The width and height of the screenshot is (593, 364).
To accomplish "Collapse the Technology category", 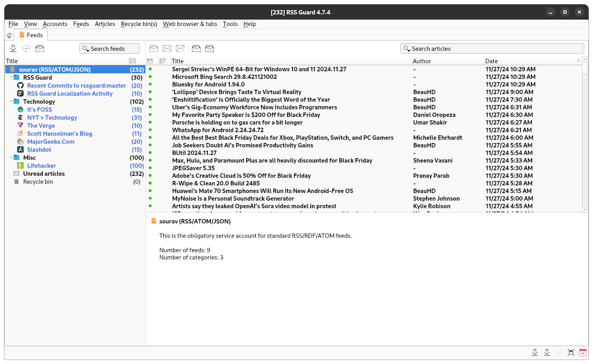I will (x=11, y=101).
